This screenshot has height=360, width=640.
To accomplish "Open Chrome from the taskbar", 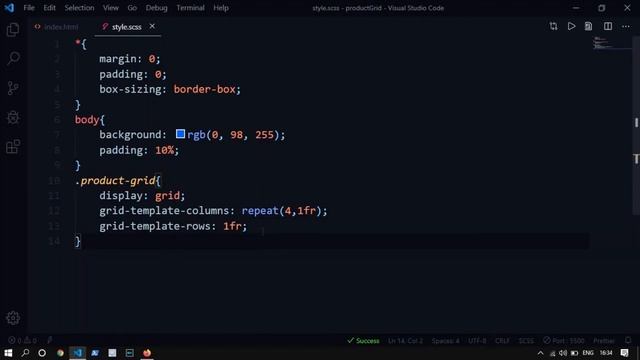I will tap(60, 353).
